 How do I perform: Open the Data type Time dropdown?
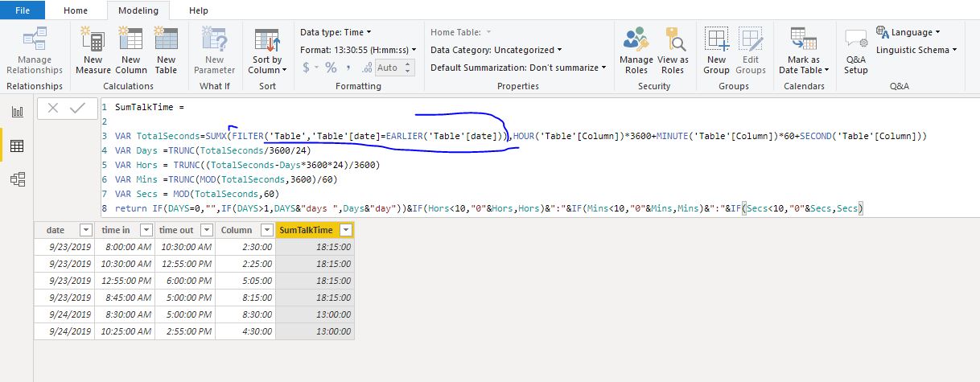click(336, 32)
